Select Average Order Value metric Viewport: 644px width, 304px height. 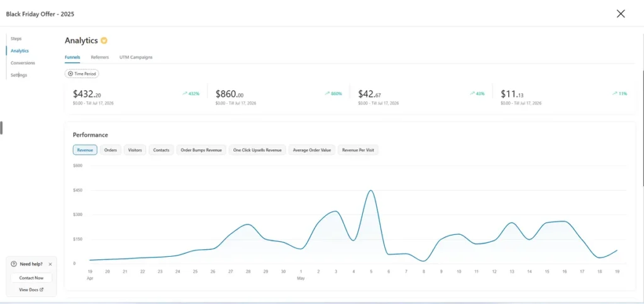point(312,150)
